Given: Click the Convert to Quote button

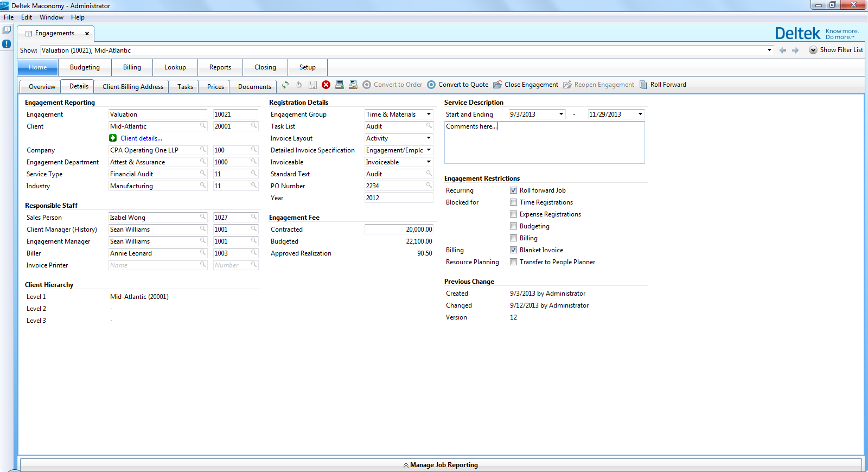Looking at the screenshot, I should tap(457, 85).
